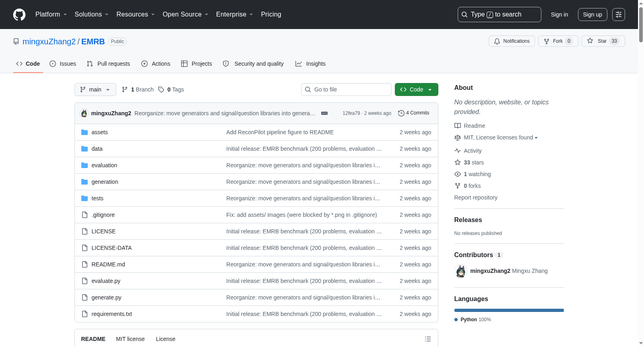This screenshot has width=644, height=347.
Task: Click the star icon to star EMRB
Action: pos(590,41)
